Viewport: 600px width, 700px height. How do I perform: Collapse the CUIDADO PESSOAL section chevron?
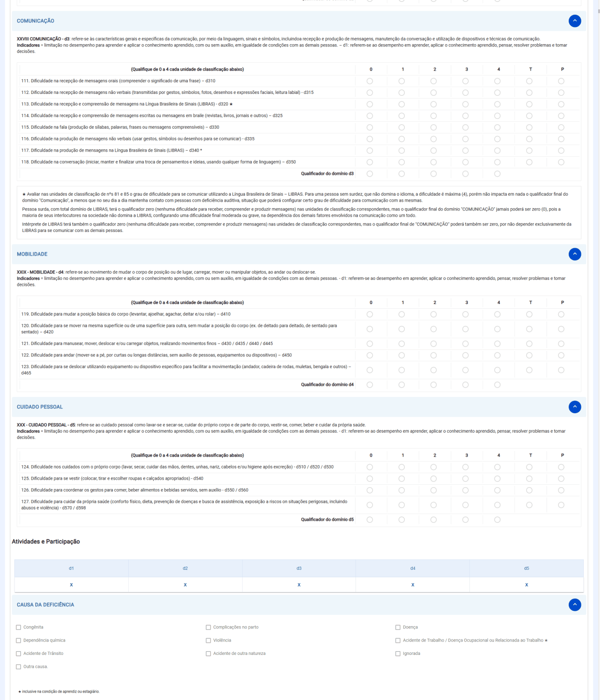click(x=574, y=407)
